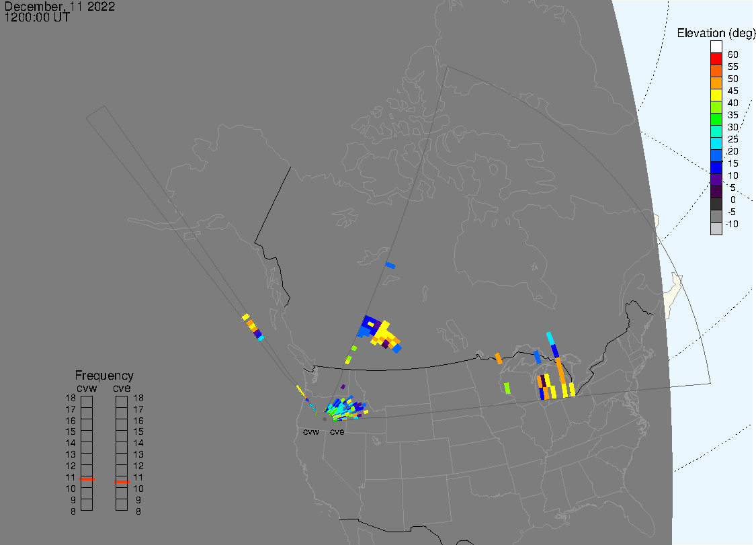The width and height of the screenshot is (756, 545).
Task: Click the lime-green data cell west of Lake Michigan
Action: (x=507, y=388)
